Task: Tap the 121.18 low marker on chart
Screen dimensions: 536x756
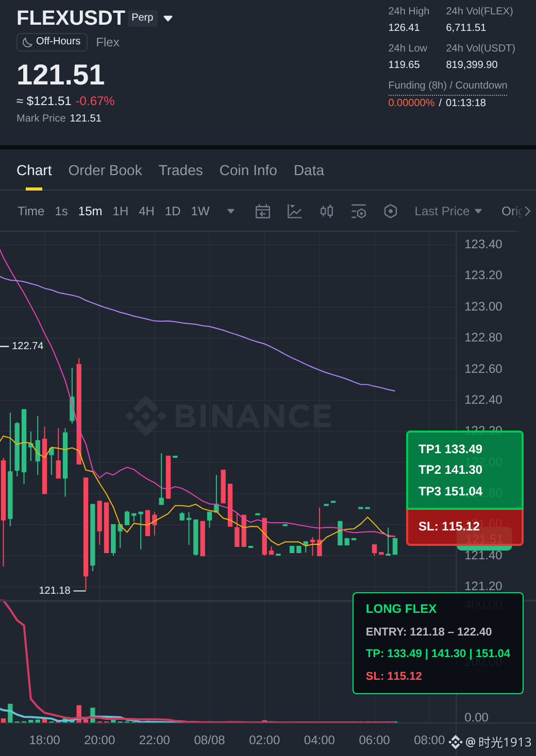Action: click(x=55, y=590)
